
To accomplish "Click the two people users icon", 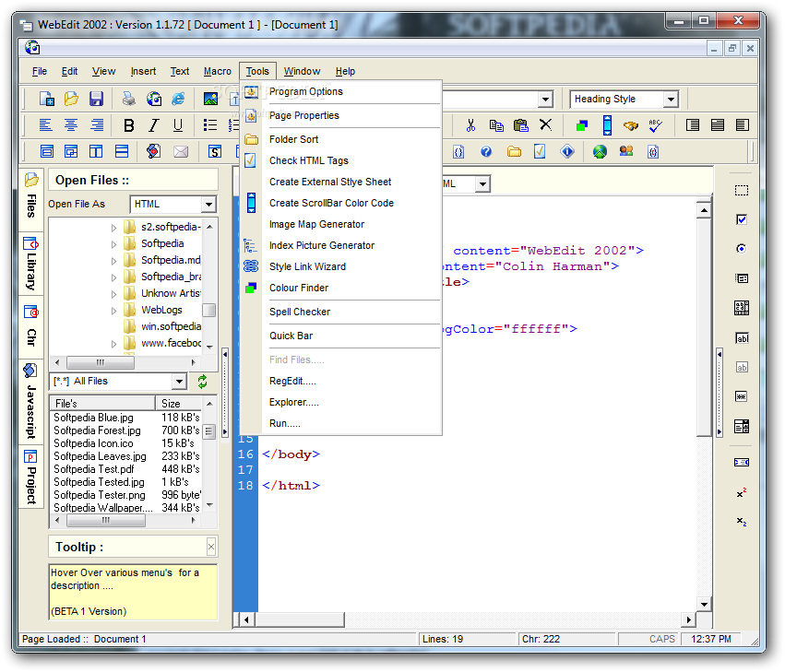I will tap(626, 150).
